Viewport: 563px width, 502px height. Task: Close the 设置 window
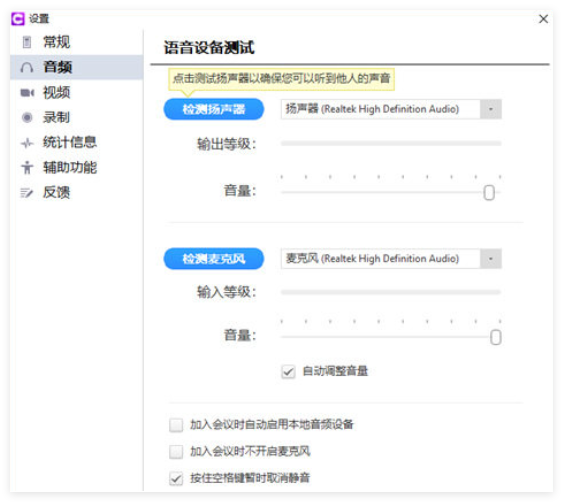coord(543,19)
